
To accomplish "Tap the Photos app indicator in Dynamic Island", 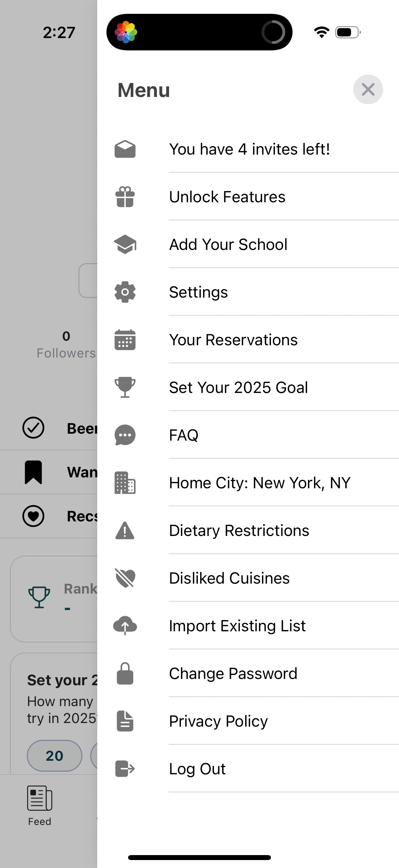I will pos(126,32).
